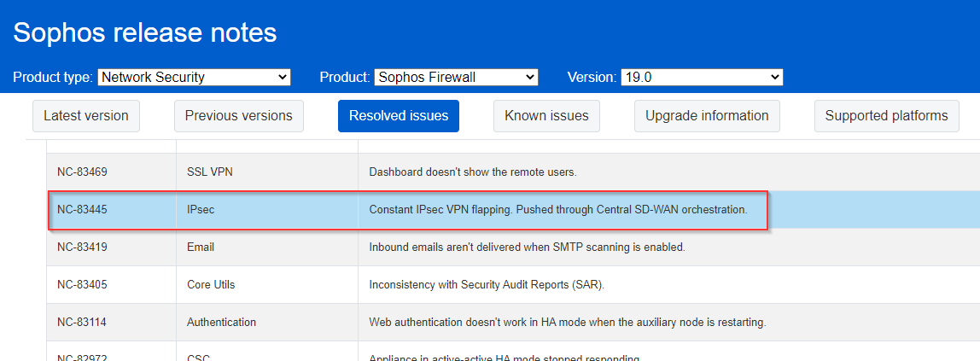Open the Product dropdown showing Sophos Firewall
The width and height of the screenshot is (980, 361).
(456, 78)
